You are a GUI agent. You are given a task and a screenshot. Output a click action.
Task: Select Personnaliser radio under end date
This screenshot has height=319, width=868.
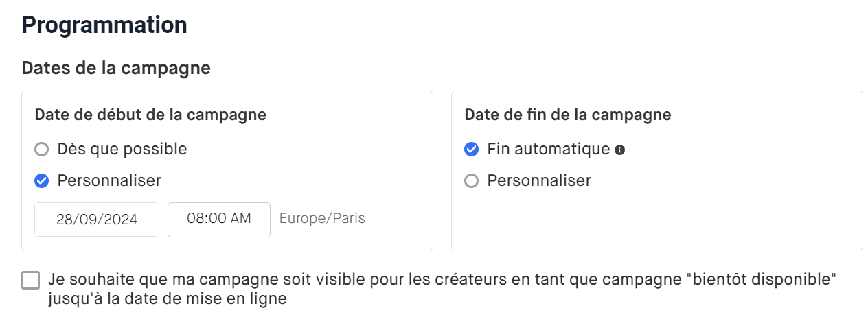[471, 181]
